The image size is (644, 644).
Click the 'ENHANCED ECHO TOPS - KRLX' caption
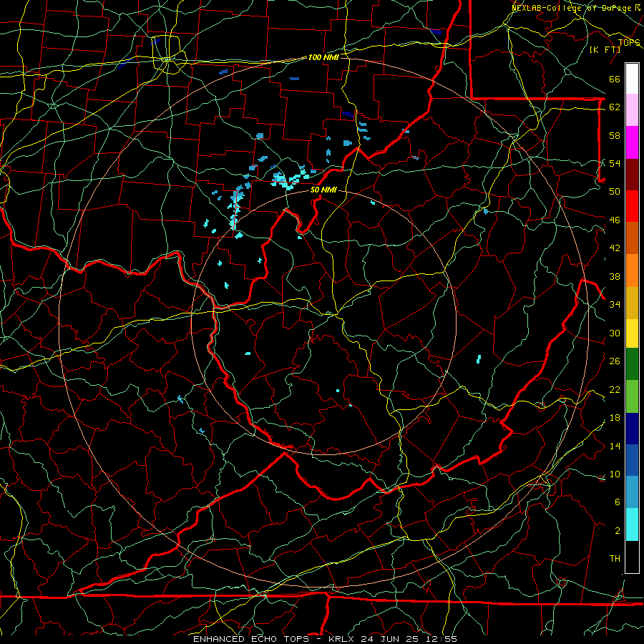pyautogui.click(x=275, y=639)
